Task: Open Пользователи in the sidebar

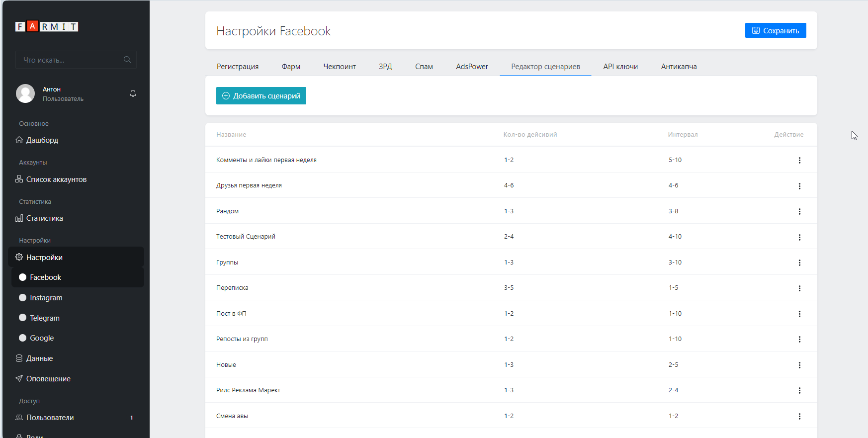Action: (x=50, y=418)
